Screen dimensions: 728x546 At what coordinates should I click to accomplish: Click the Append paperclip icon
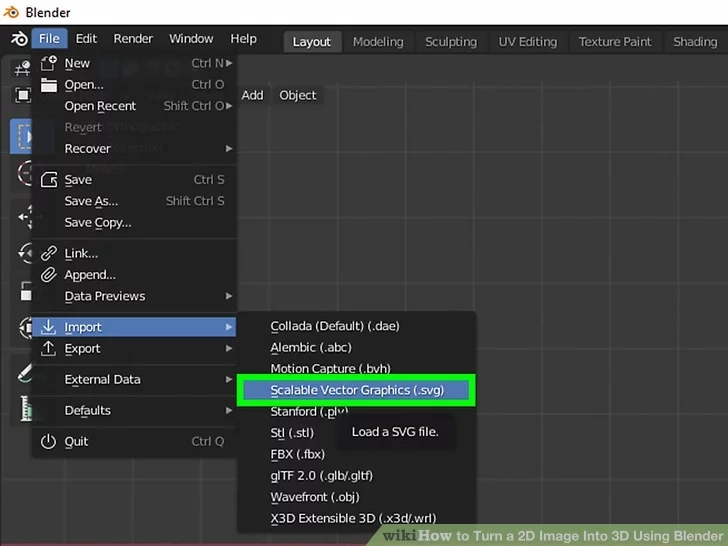(x=48, y=275)
